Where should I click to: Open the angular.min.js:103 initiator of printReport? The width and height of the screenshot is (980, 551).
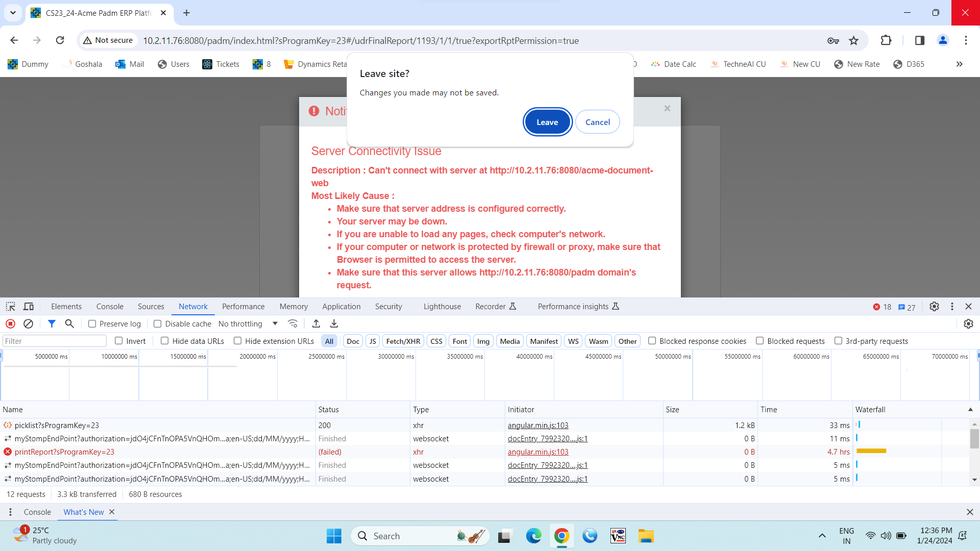(x=538, y=452)
